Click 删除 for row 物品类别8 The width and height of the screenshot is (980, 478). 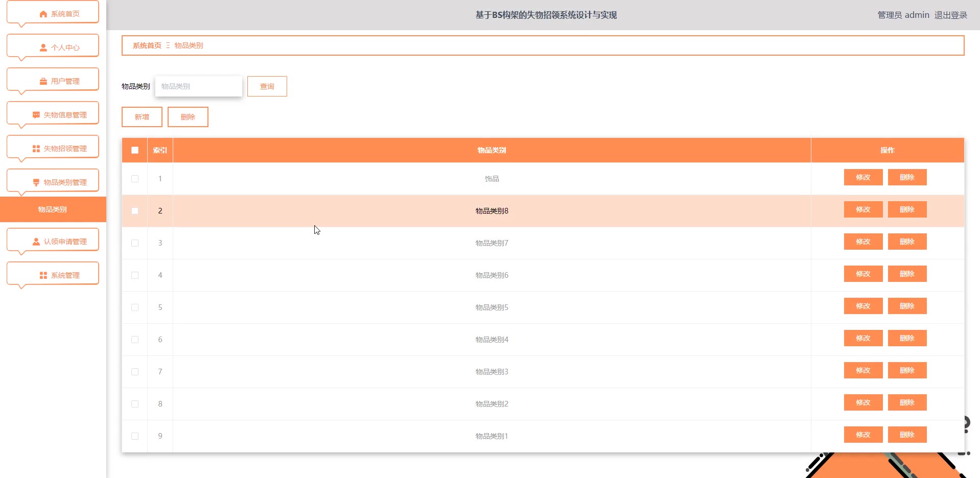click(907, 209)
